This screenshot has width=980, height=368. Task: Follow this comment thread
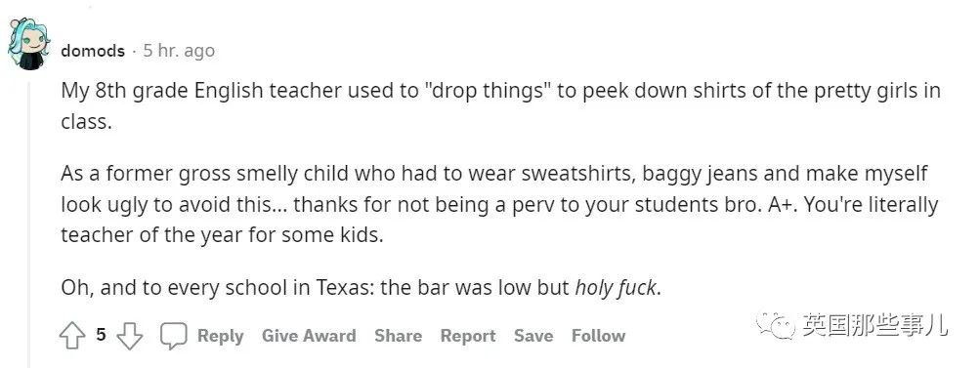pos(598,336)
